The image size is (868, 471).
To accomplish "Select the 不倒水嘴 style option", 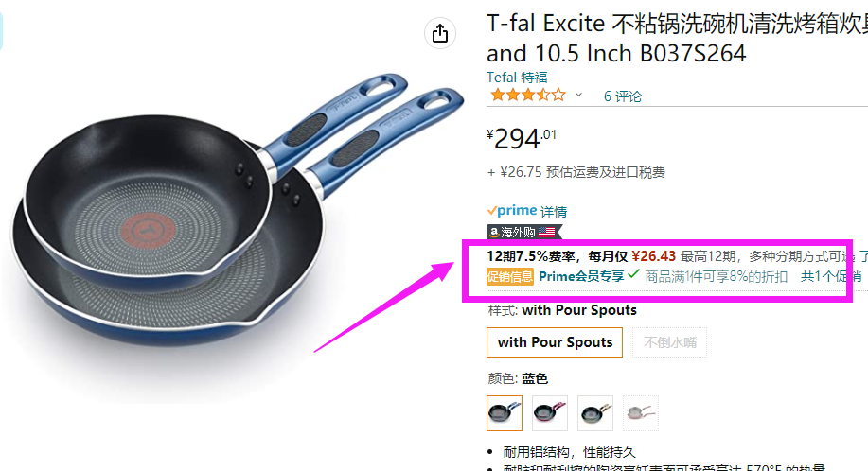I will point(670,342).
